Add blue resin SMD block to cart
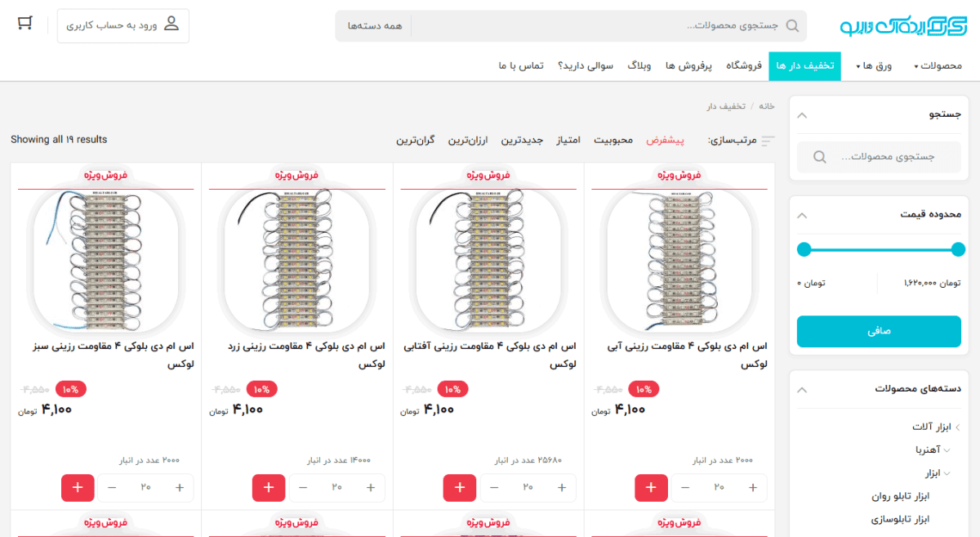The width and height of the screenshot is (980, 537). click(650, 488)
